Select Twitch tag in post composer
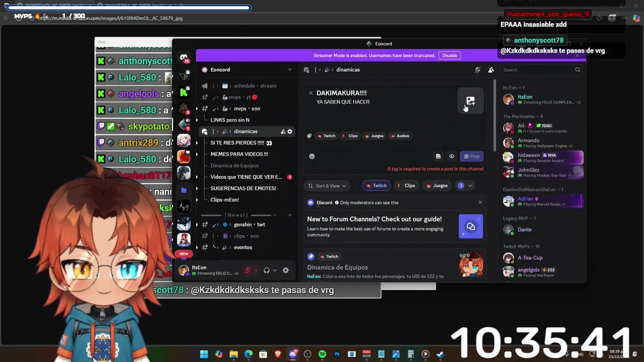The image size is (644, 362). click(x=326, y=136)
